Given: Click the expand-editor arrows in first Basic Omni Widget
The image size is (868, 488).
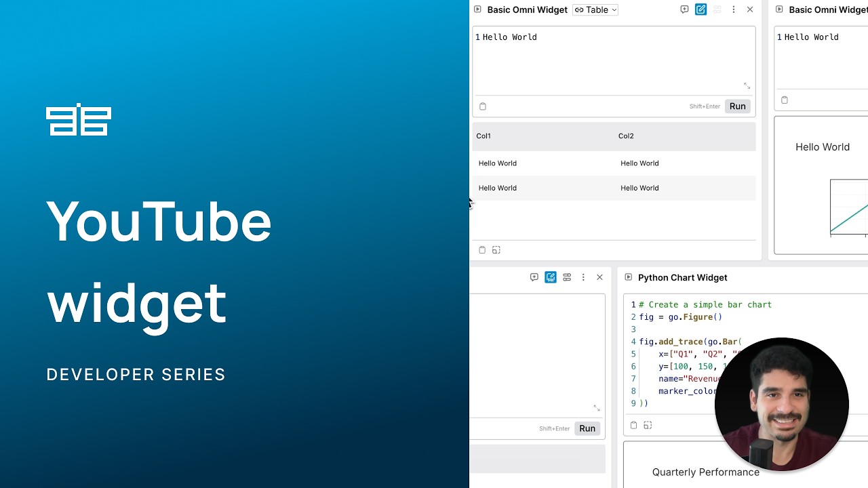Looking at the screenshot, I should coord(747,86).
